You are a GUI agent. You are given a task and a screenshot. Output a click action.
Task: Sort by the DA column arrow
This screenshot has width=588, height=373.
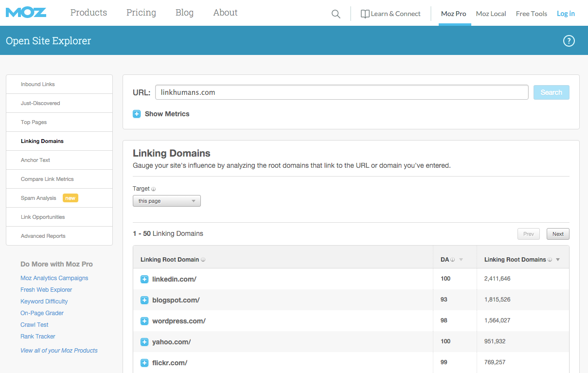coord(461,260)
